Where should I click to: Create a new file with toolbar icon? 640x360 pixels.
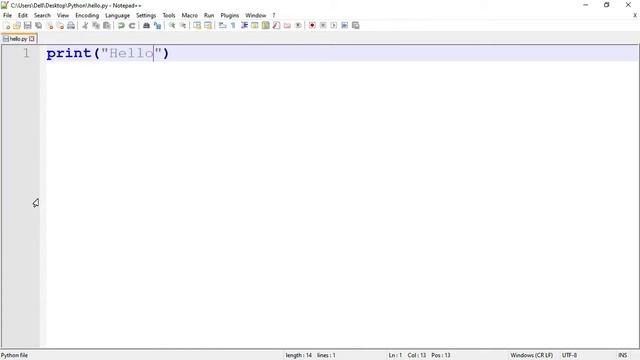click(x=7, y=25)
